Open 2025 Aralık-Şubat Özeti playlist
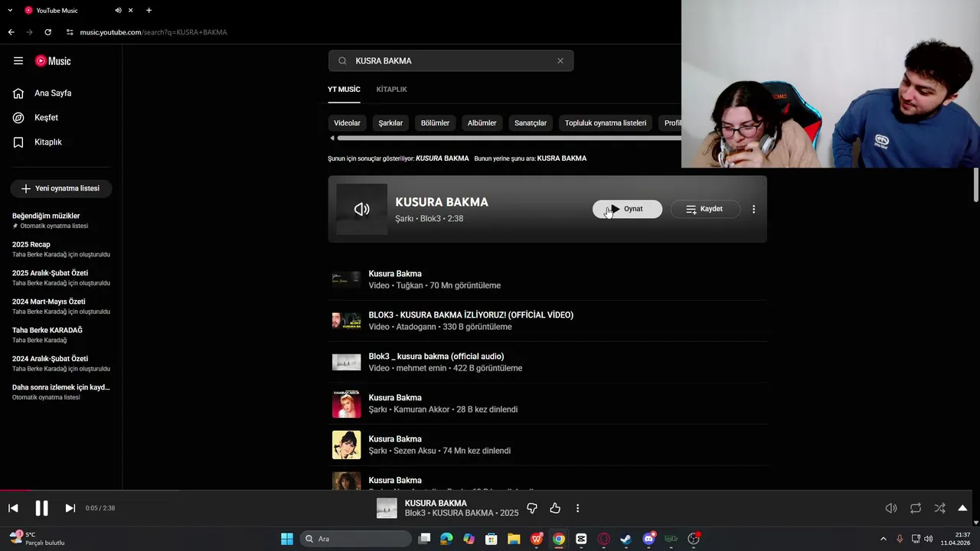 click(61, 278)
